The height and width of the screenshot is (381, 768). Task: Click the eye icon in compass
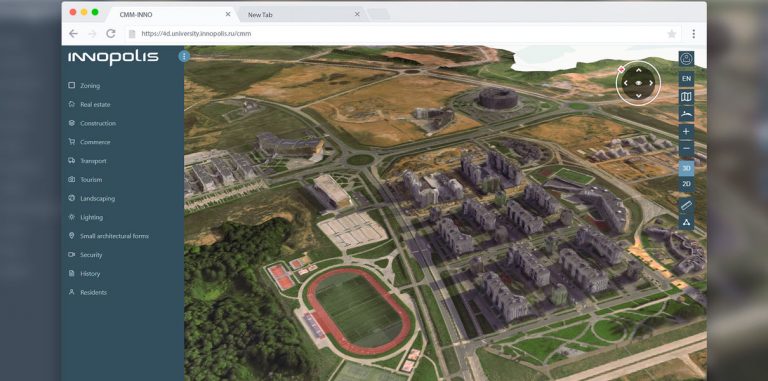point(638,83)
